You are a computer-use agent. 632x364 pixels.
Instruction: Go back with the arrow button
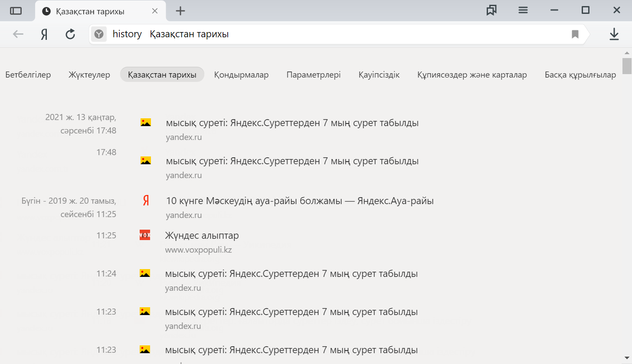point(18,34)
